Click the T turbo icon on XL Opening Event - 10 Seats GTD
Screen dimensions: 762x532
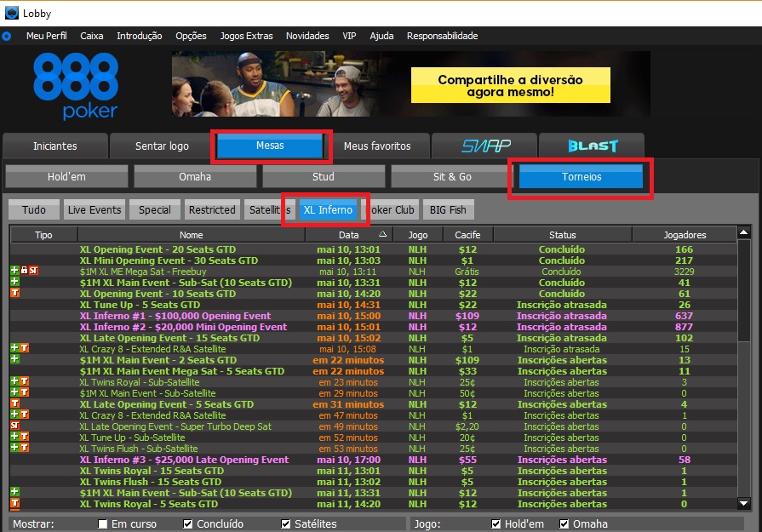pyautogui.click(x=14, y=293)
